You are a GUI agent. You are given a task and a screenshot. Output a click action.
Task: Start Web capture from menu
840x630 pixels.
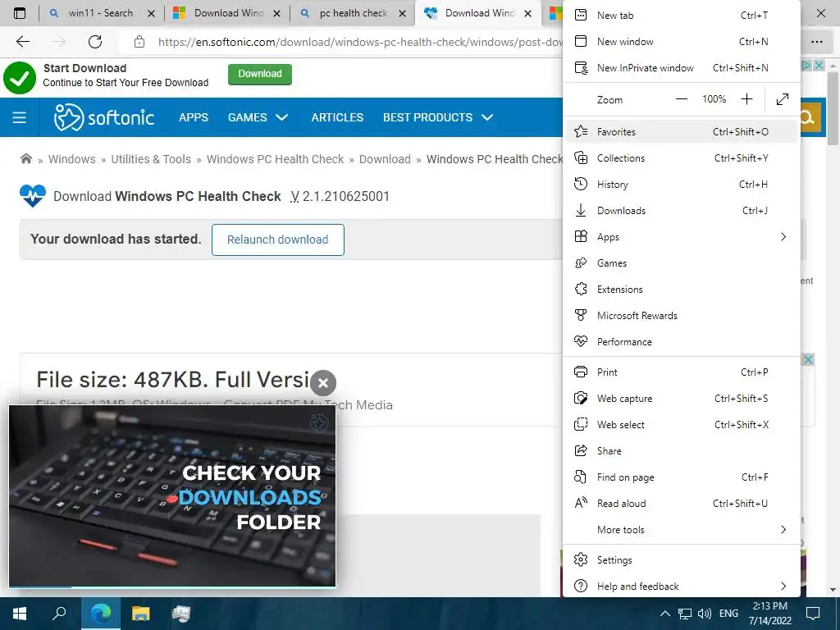click(682, 399)
